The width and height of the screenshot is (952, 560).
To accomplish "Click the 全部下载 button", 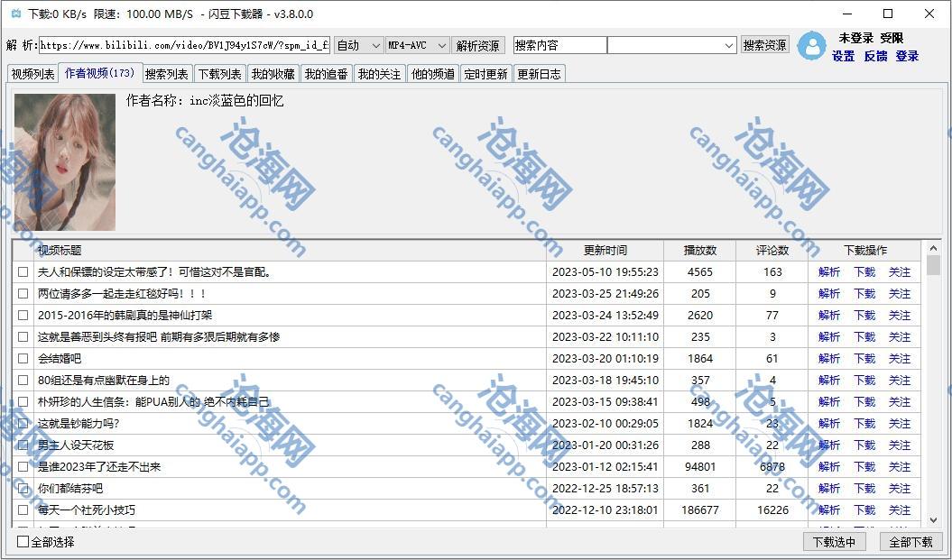I will [910, 542].
